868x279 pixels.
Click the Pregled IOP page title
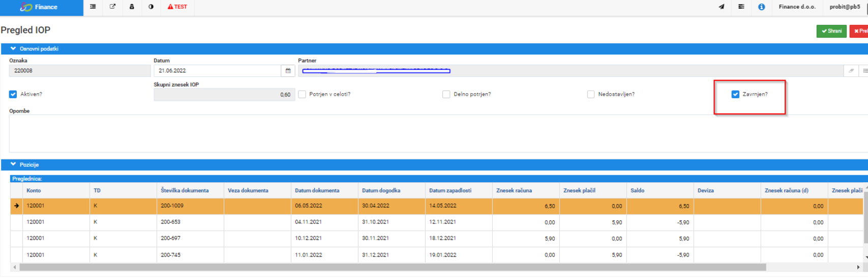click(x=25, y=30)
